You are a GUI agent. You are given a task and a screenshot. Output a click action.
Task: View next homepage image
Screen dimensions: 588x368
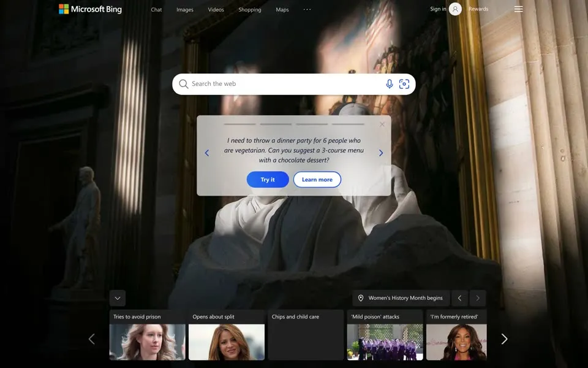pyautogui.click(x=477, y=298)
